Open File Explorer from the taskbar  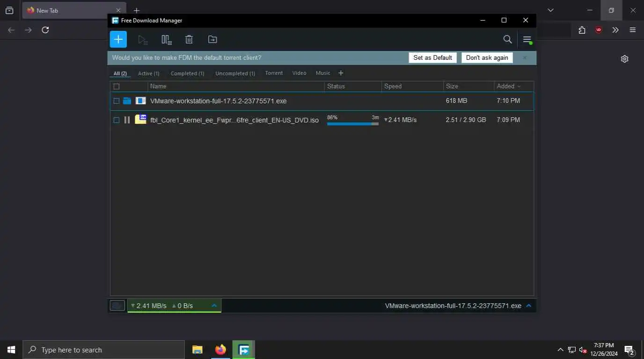click(x=198, y=350)
